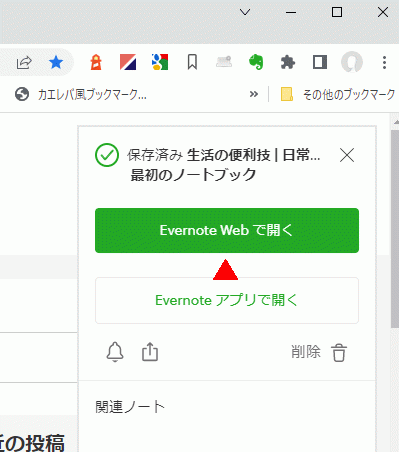The height and width of the screenshot is (452, 399).
Task: Set a reminder with the bell icon
Action: pyautogui.click(x=115, y=352)
